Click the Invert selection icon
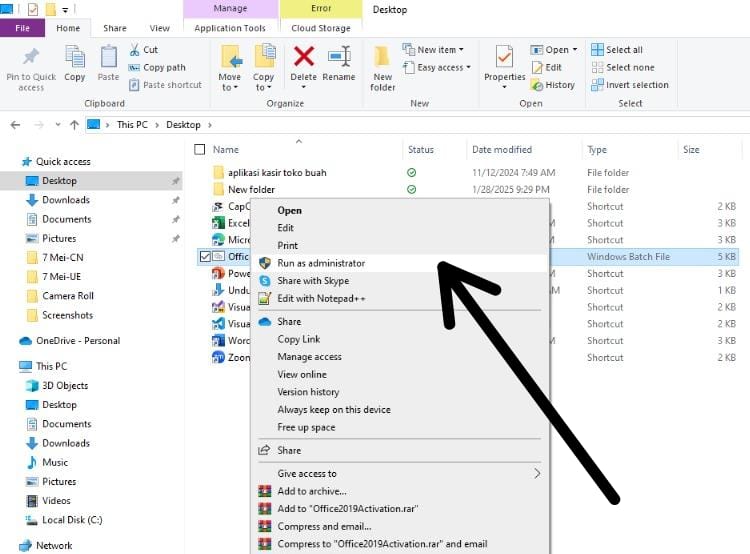The image size is (750, 554). tap(597, 85)
